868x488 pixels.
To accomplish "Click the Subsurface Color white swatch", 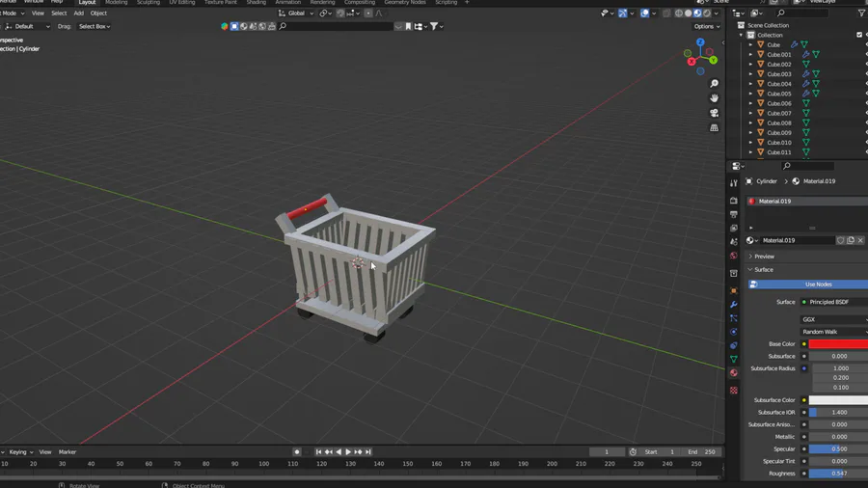I will click(838, 400).
